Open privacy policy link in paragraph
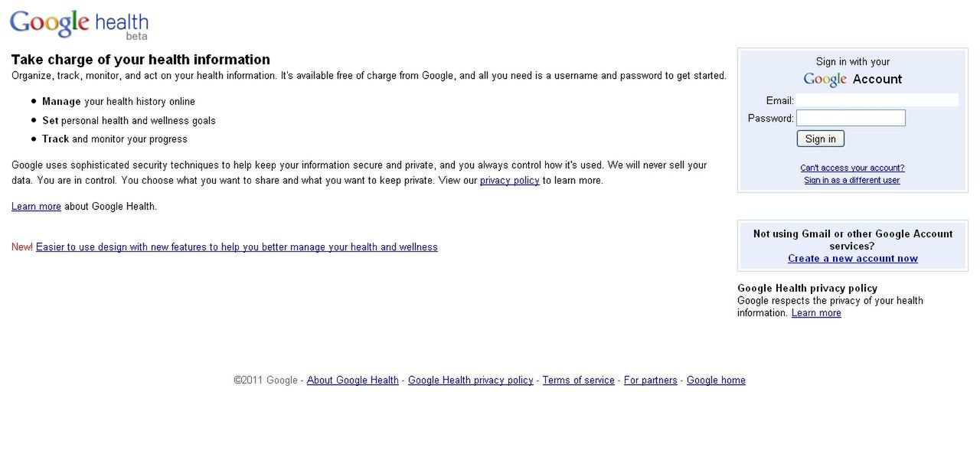The height and width of the screenshot is (467, 980). point(510,181)
